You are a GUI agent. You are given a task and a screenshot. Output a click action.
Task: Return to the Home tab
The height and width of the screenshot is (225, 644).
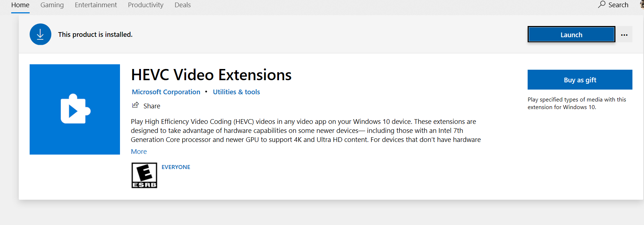click(x=20, y=5)
